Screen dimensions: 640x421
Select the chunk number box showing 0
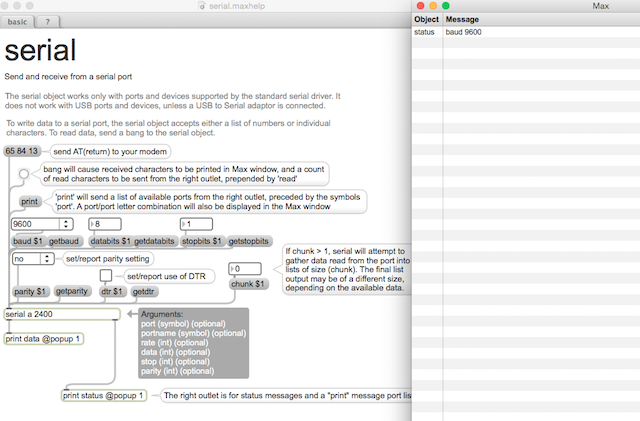245,269
